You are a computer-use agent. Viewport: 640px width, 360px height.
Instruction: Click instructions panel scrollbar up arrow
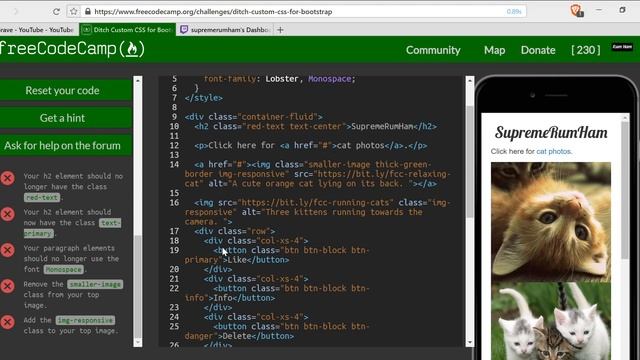[x=138, y=81]
